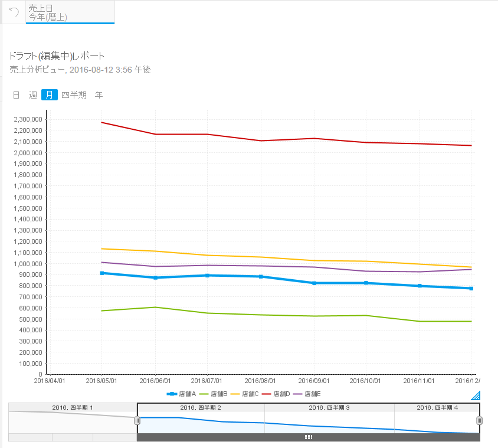Click the undo arrow icon

tap(14, 12)
